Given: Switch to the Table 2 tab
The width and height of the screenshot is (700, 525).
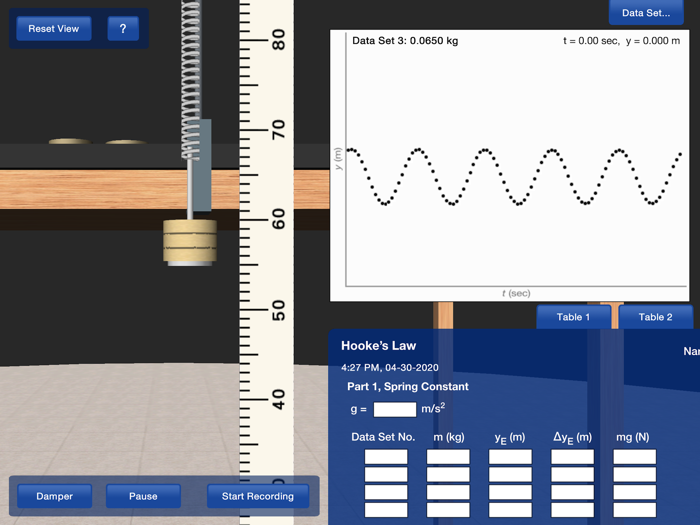Looking at the screenshot, I should coord(655,317).
